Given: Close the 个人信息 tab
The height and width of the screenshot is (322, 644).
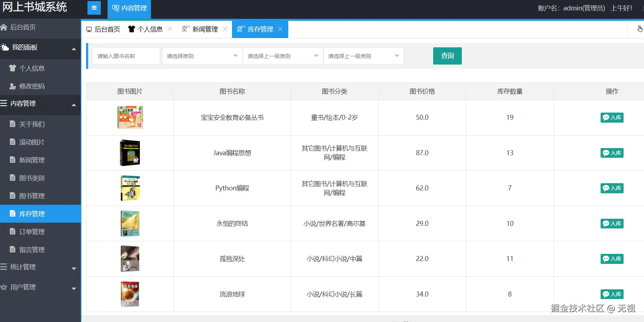Looking at the screenshot, I should (170, 29).
